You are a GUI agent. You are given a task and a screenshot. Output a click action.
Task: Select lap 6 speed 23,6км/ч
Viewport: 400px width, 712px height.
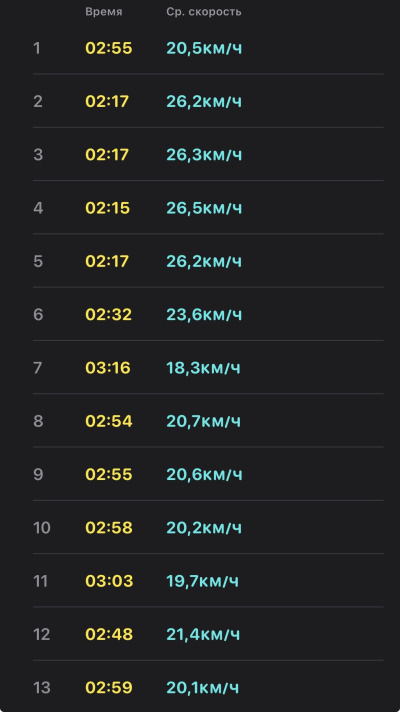(x=204, y=315)
